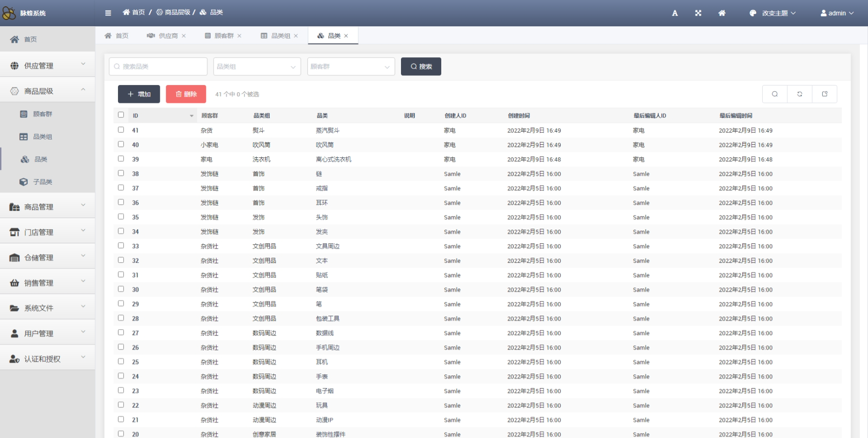Check the checkbox for row ID 25
The image size is (868, 438).
121,361
